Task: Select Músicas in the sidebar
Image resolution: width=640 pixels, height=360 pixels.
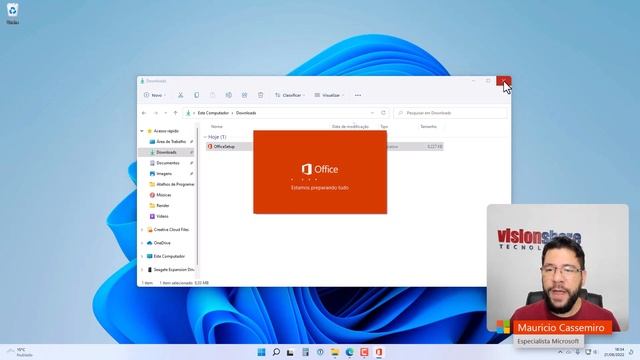Action: (x=163, y=195)
